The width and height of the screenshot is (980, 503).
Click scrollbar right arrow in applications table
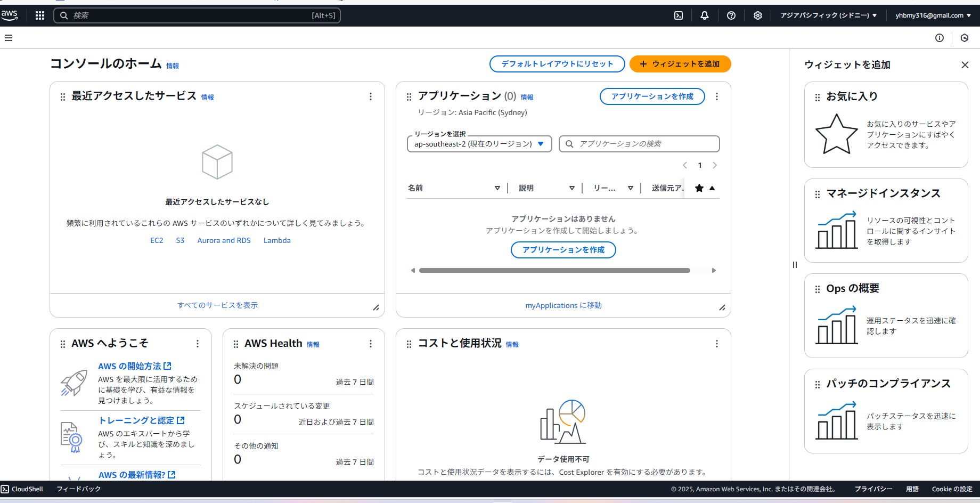point(714,271)
